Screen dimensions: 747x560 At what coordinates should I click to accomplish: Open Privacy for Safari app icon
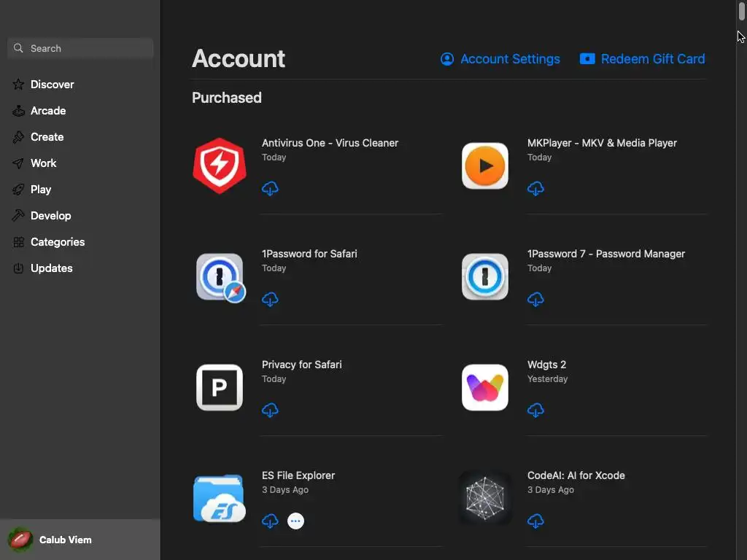coord(220,388)
